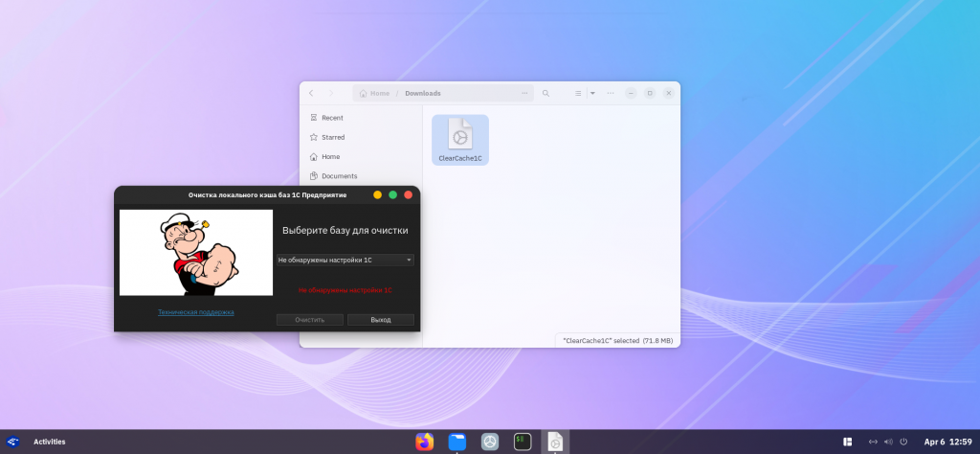Click the status text "ClearCache1C" selected
This screenshot has width=980, height=454.
pyautogui.click(x=617, y=340)
